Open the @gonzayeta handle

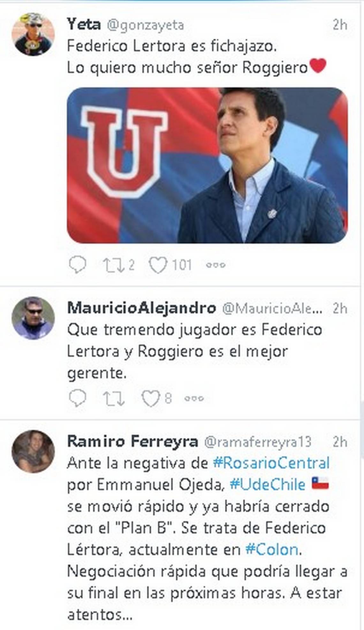[145, 25]
